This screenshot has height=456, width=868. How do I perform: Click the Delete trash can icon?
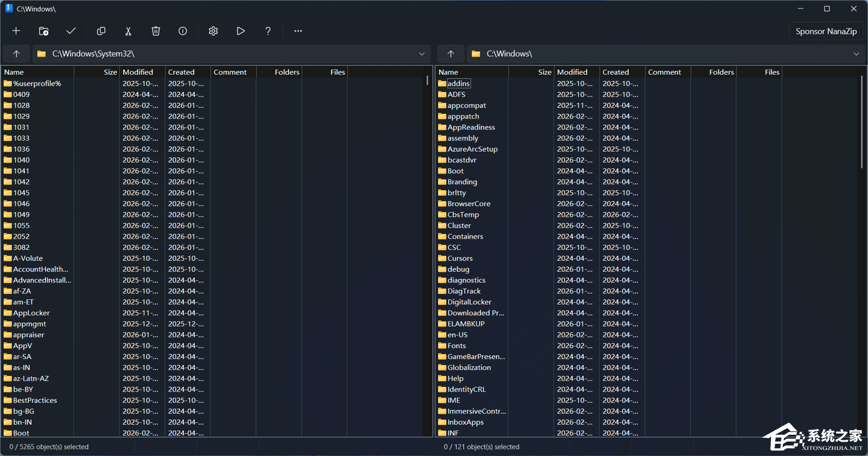(x=156, y=31)
